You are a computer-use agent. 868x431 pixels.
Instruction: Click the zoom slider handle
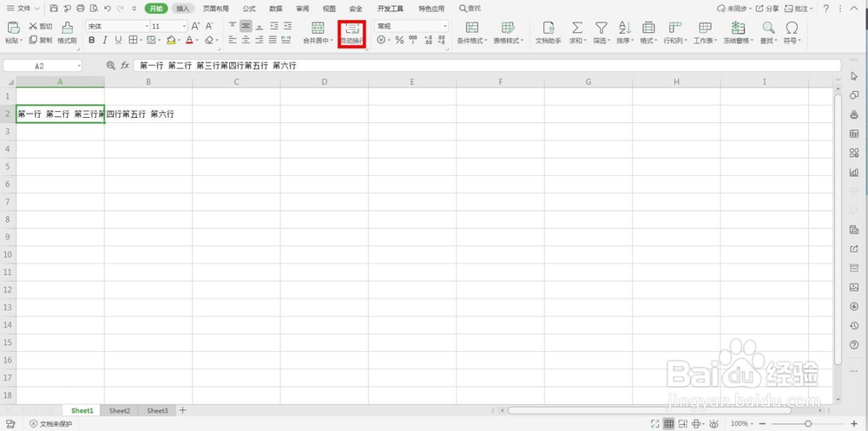pyautogui.click(x=808, y=423)
